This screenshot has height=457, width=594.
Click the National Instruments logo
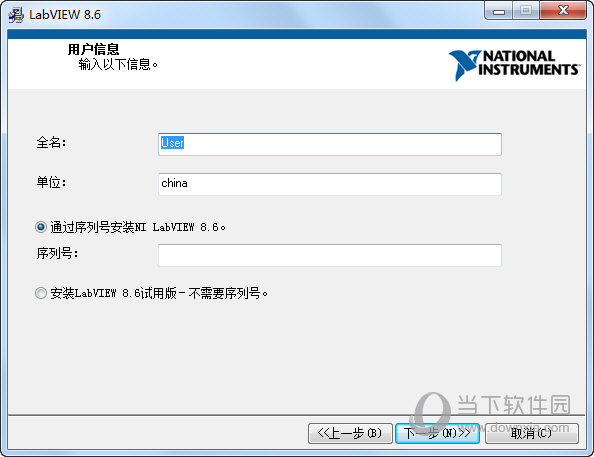[x=514, y=65]
